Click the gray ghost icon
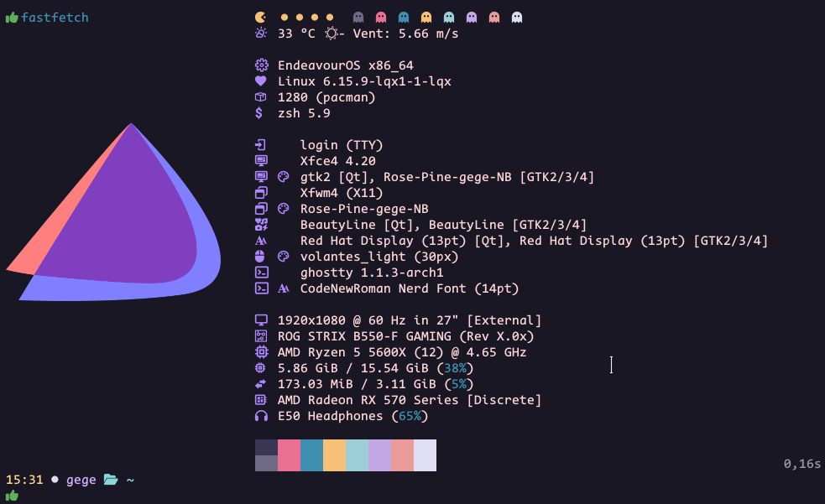Viewport: 825px width, 504px height. click(358, 18)
